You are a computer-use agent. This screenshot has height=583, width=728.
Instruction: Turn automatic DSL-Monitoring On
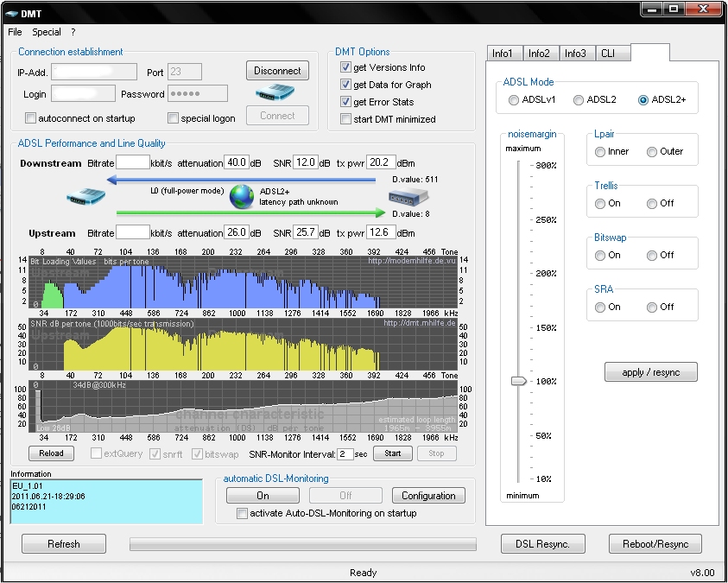pyautogui.click(x=263, y=496)
